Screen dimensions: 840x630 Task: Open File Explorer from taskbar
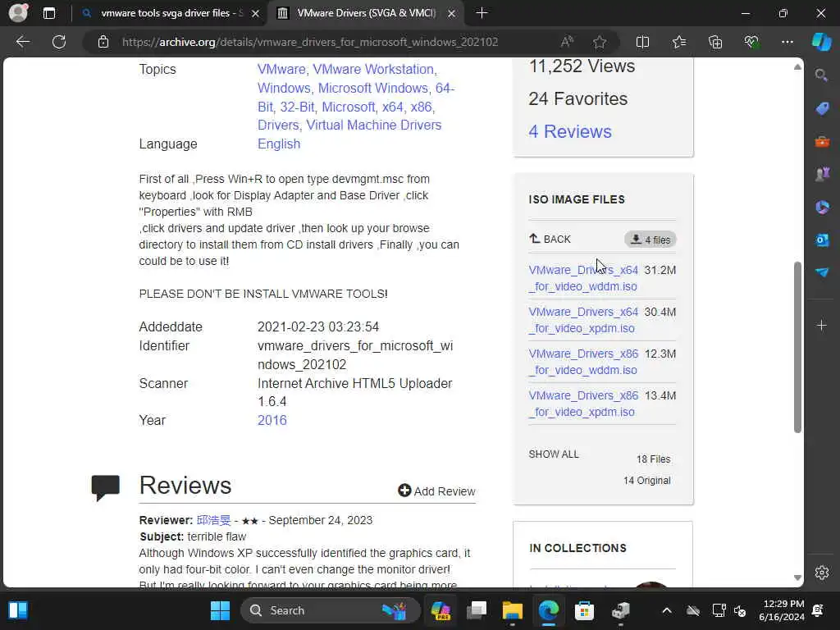point(512,610)
